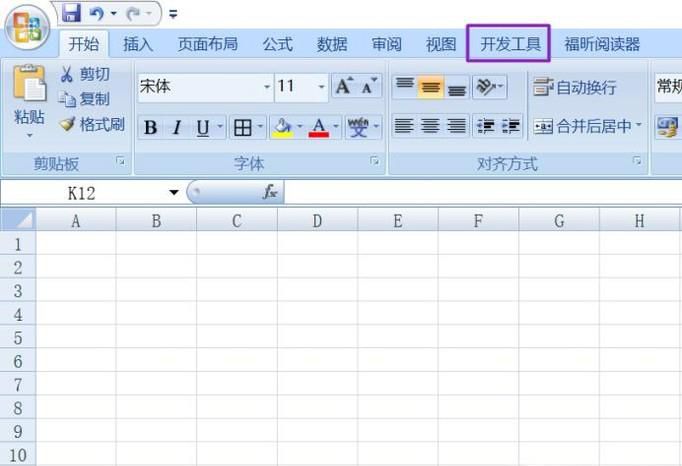Save the workbook with floppy icon
The height and width of the screenshot is (466, 682).
tap(71, 13)
